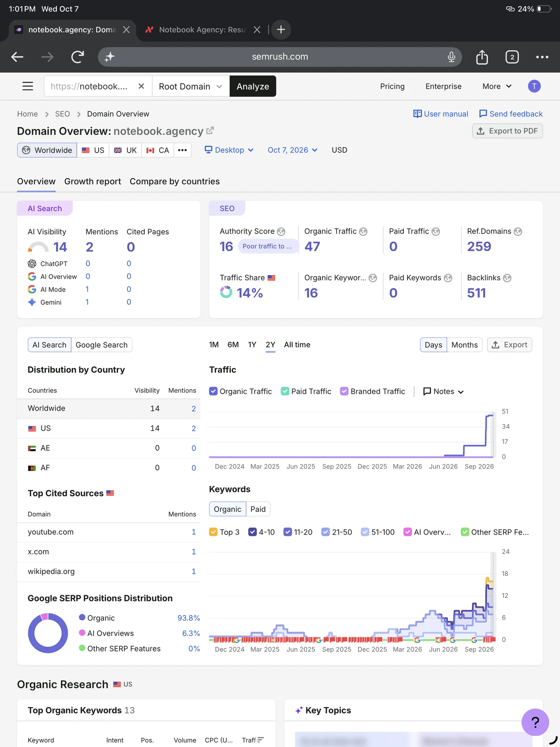Toggle the Branded Traffic checkbox
This screenshot has height=747, width=560.
click(344, 391)
